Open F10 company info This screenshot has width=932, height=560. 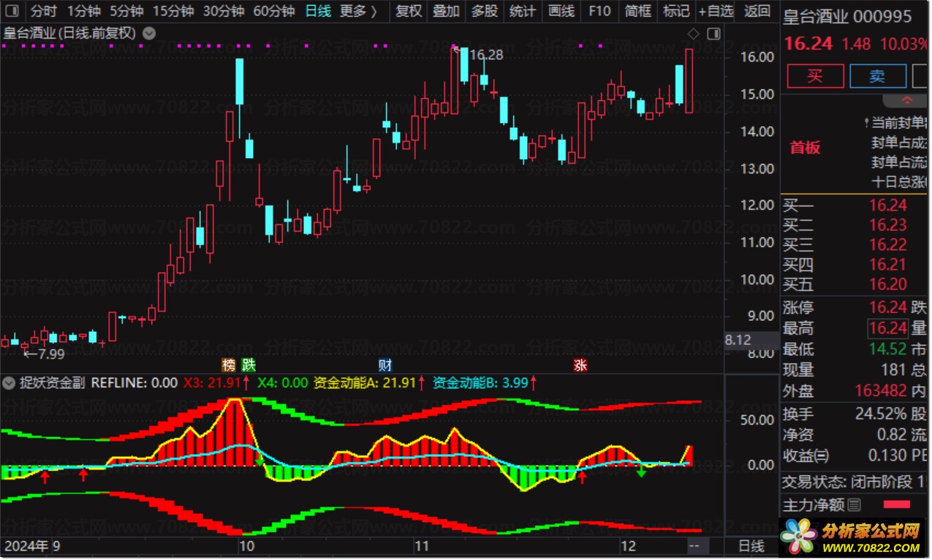coord(599,11)
